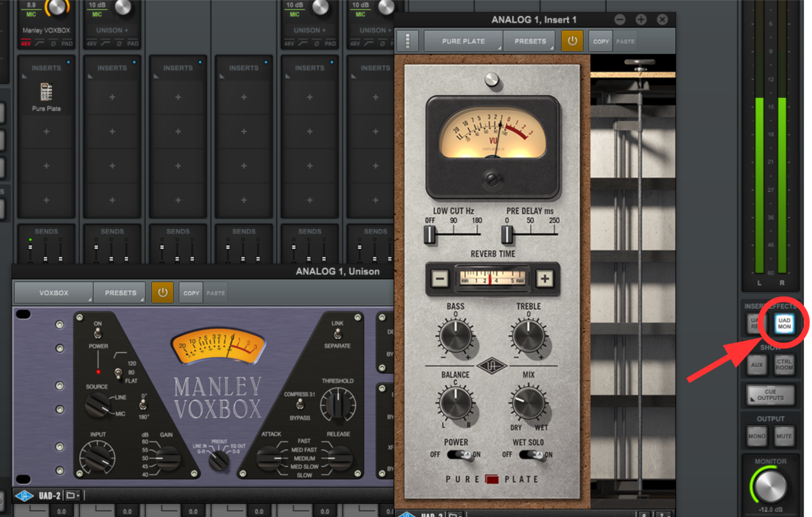
Task: Open the PRESETS dropdown in the Pure Plate window
Action: [x=530, y=41]
